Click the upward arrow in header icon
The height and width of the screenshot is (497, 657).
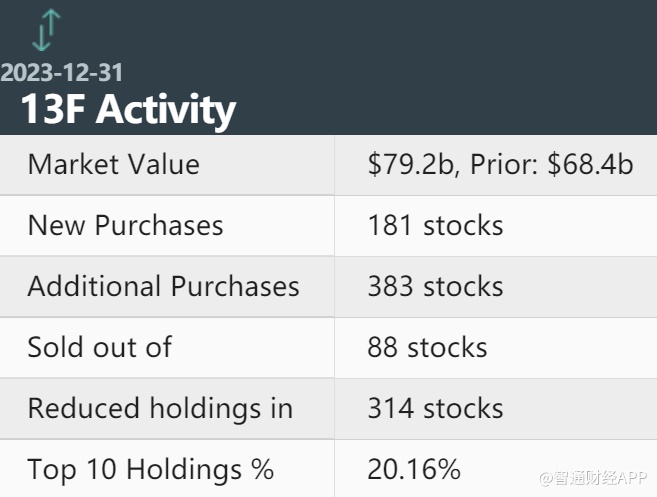(53, 22)
